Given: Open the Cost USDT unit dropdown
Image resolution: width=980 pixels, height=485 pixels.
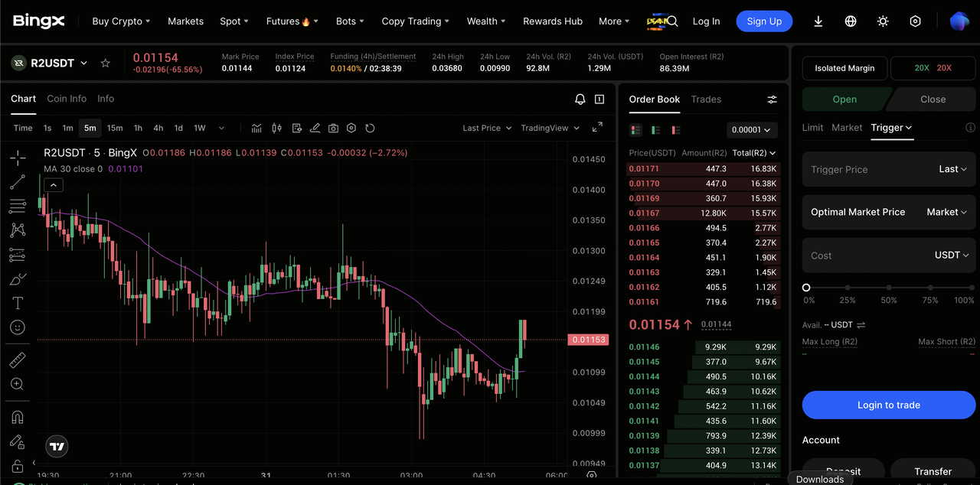Looking at the screenshot, I should click(x=952, y=256).
